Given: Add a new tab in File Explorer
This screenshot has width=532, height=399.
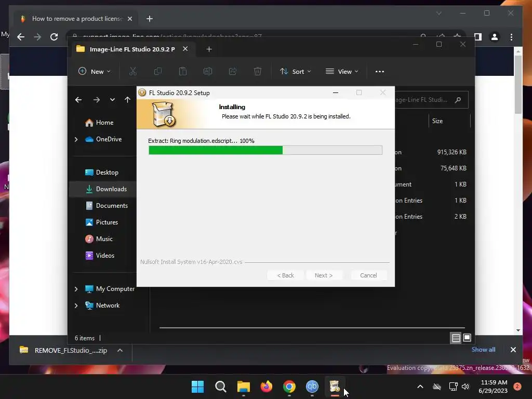Looking at the screenshot, I should 209,49.
